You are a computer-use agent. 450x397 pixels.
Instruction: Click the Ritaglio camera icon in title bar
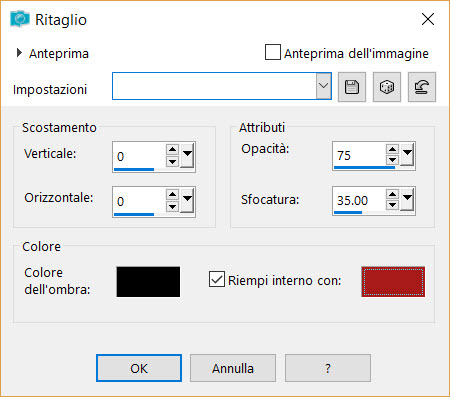click(20, 19)
